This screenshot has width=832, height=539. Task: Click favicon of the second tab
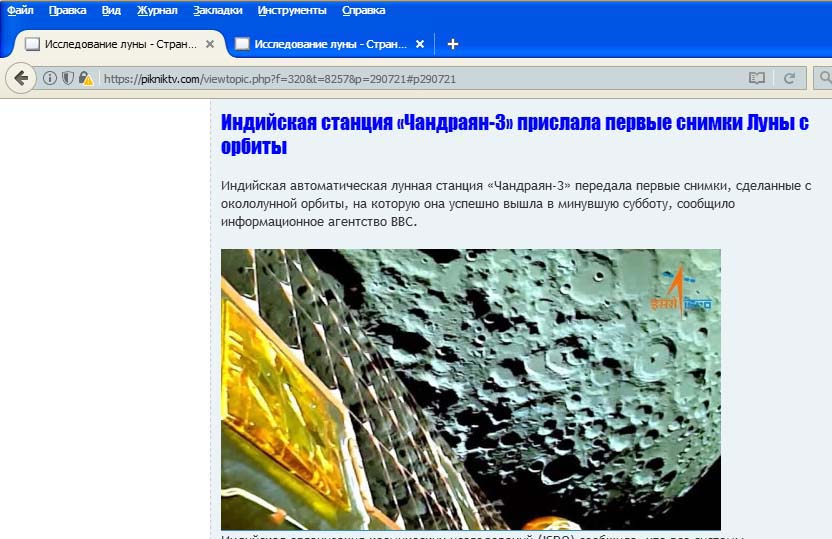tap(242, 44)
